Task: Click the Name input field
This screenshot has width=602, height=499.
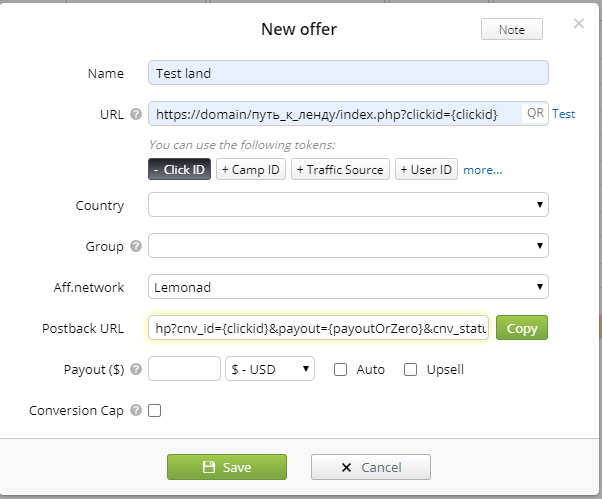Action: point(348,73)
